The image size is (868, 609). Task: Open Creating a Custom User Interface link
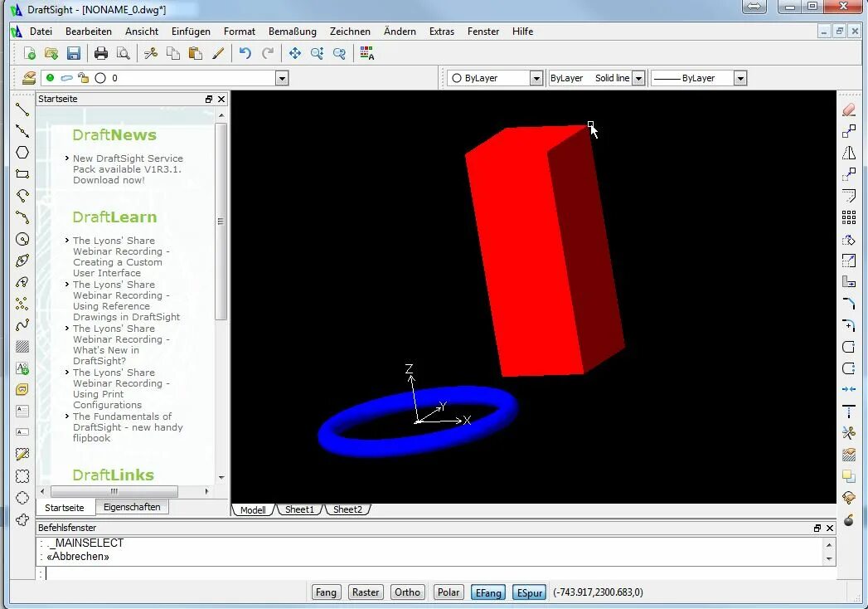click(121, 256)
